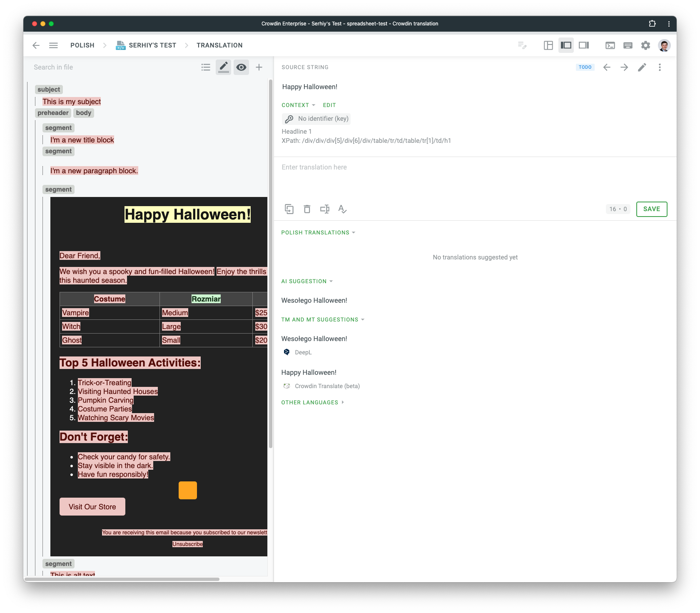Expand the Context dropdown
The height and width of the screenshot is (613, 700).
coord(299,105)
